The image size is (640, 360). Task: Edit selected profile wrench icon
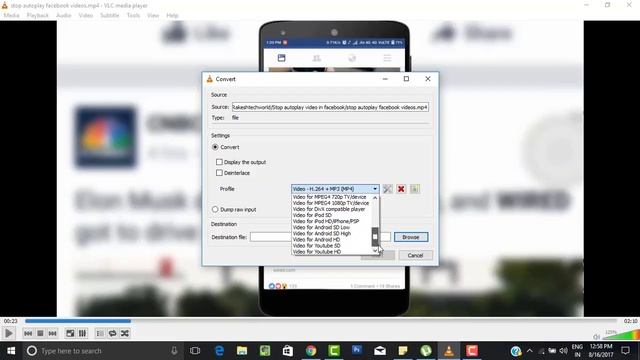click(387, 189)
